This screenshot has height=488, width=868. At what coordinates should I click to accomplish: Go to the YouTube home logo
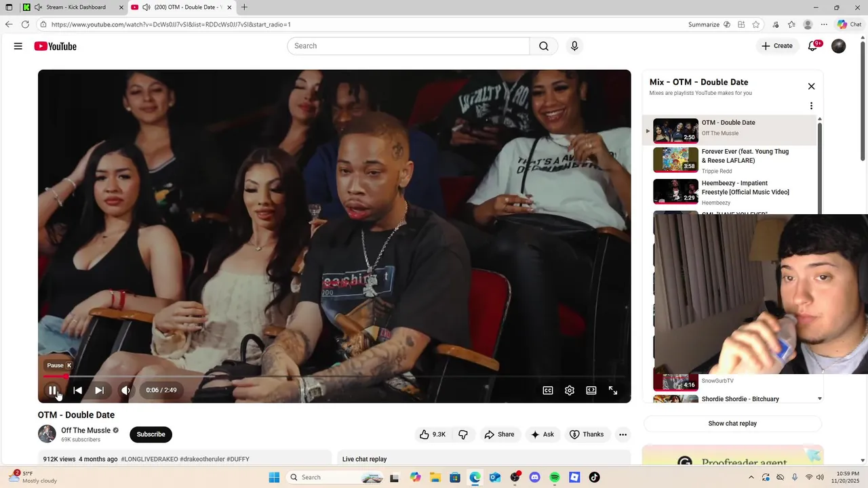pos(55,46)
